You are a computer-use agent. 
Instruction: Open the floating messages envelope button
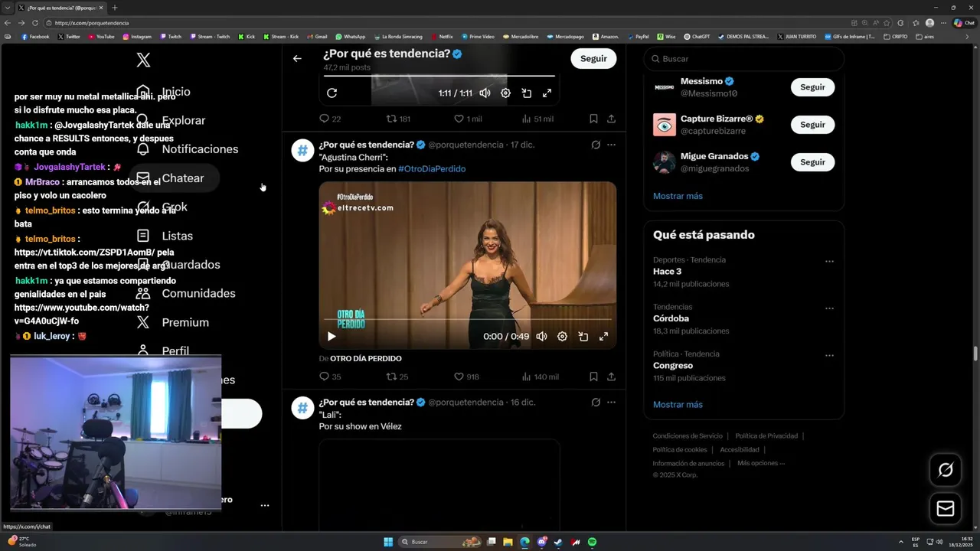946,508
